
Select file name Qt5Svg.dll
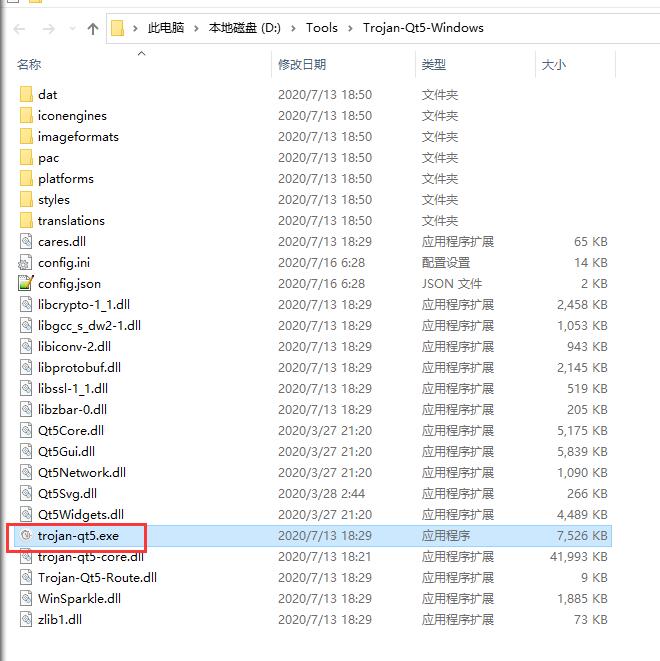click(67, 494)
